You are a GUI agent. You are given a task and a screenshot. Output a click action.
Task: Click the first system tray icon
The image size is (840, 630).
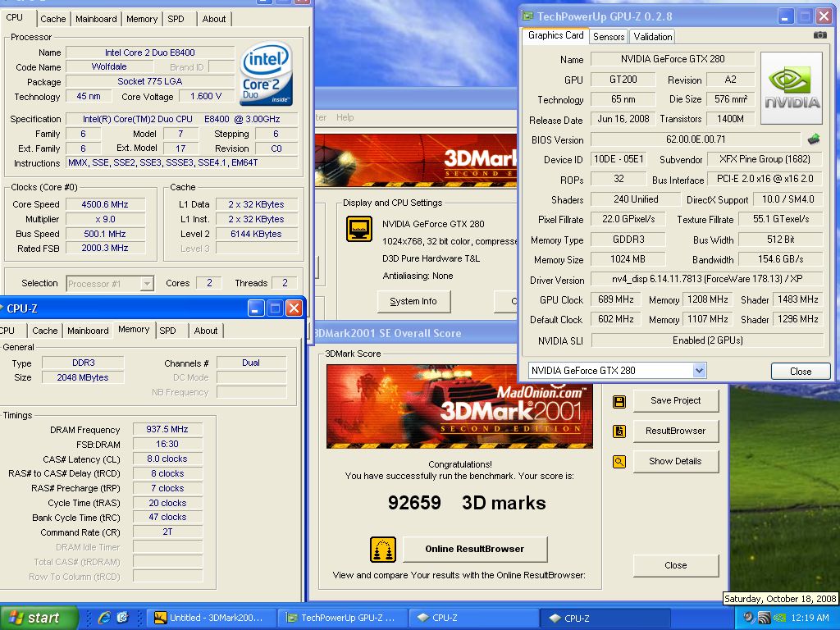tap(749, 618)
